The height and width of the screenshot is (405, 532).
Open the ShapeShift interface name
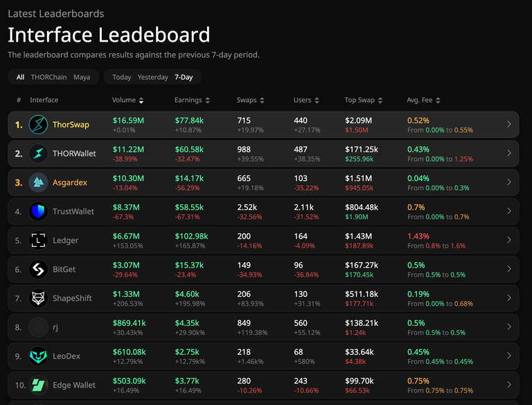click(72, 298)
